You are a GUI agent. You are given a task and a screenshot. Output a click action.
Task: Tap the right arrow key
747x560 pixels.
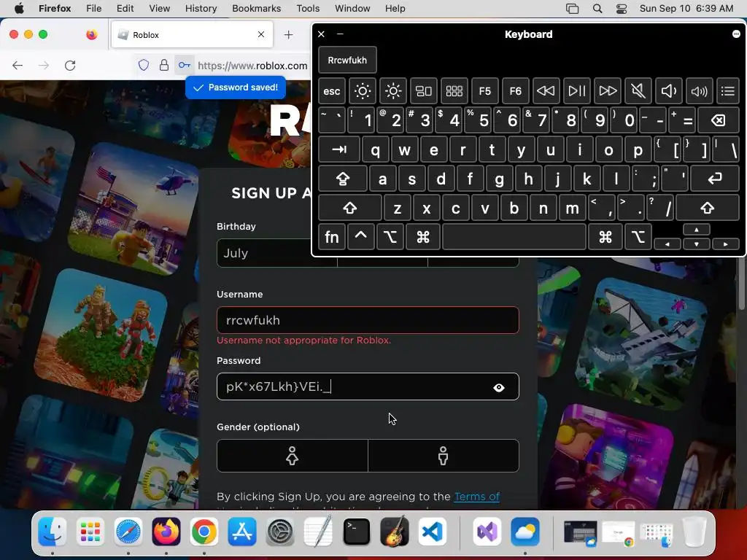pos(726,244)
